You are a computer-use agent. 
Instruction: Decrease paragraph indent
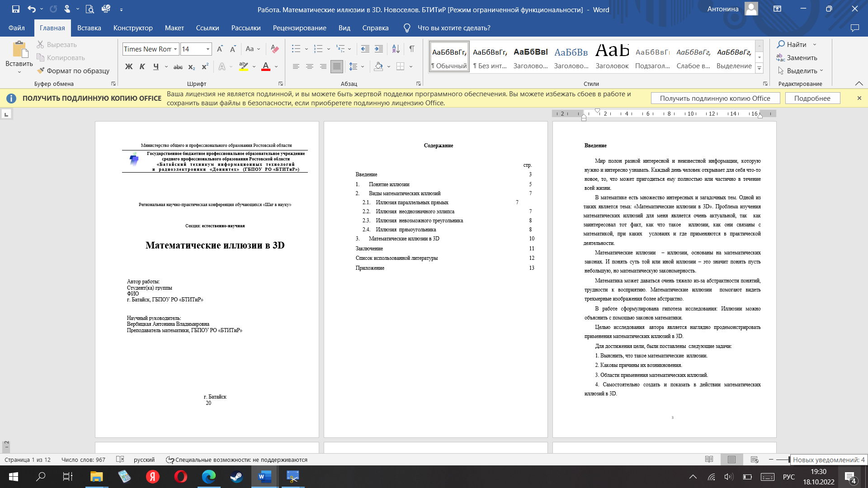365,49
